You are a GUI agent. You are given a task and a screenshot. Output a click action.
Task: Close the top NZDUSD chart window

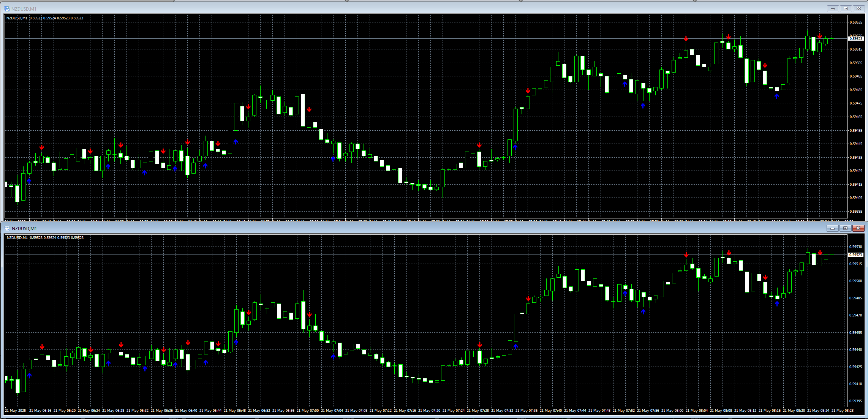coord(859,9)
